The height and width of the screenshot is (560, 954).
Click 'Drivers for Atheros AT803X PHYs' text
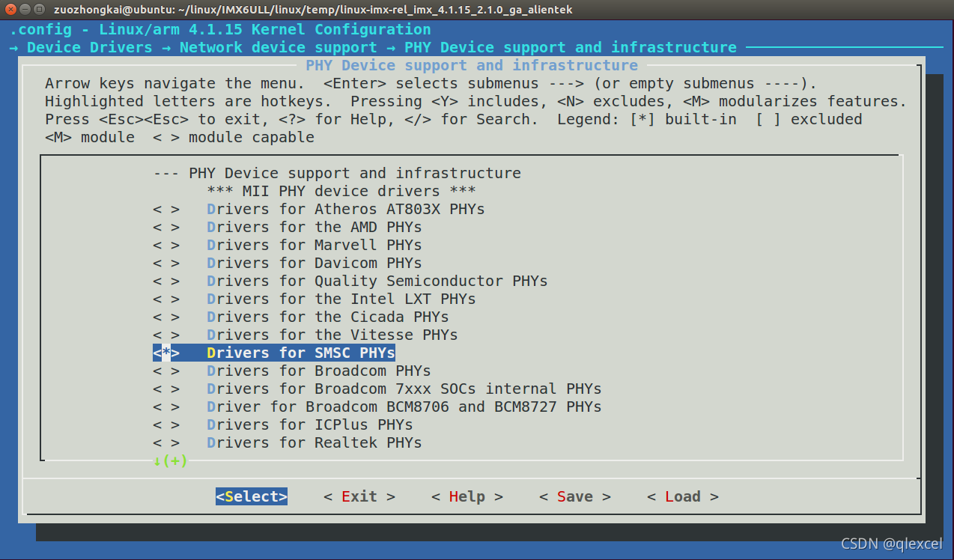pyautogui.click(x=346, y=209)
